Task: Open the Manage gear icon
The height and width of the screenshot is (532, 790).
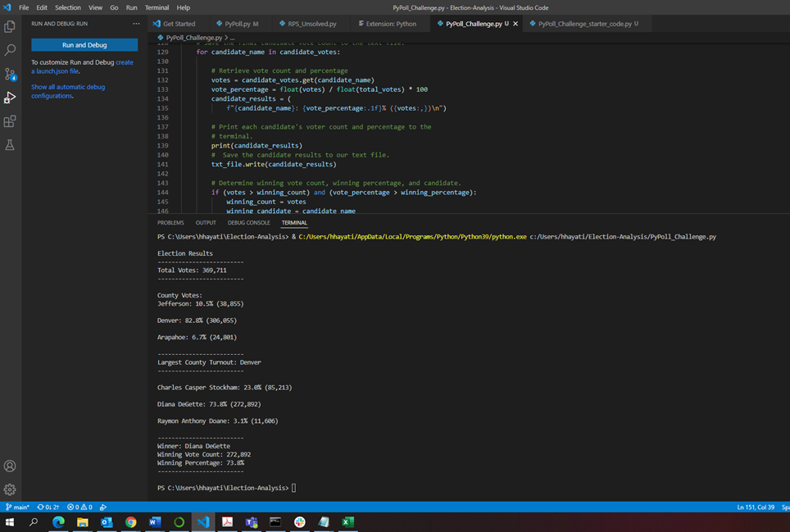Action: 10,489
